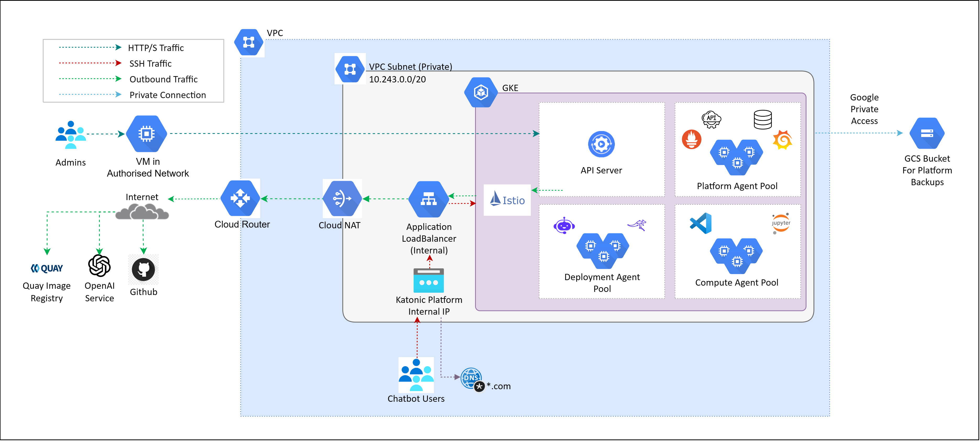Viewport: 980px width, 441px height.
Task: Click the VM in Authorised Network label
Action: point(148,168)
